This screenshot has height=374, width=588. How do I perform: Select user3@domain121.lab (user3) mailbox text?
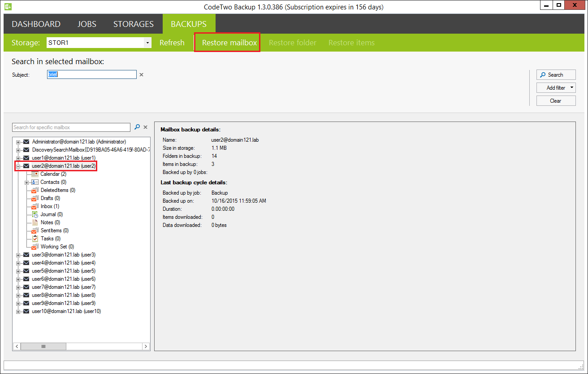64,255
